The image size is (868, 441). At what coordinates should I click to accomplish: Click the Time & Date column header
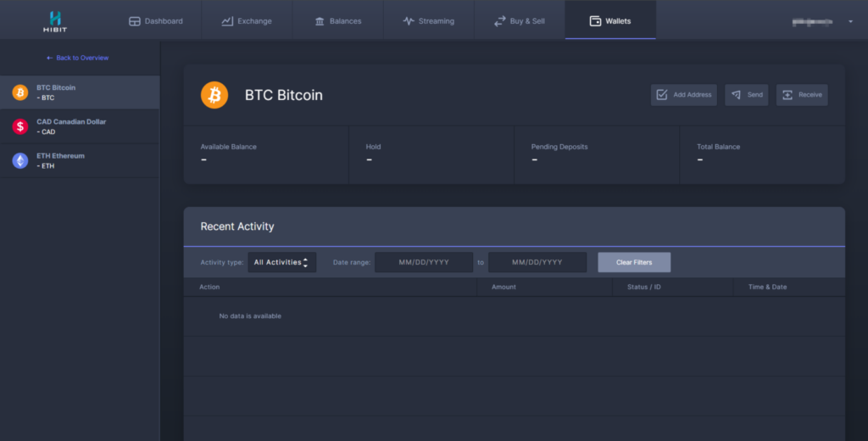click(x=767, y=287)
